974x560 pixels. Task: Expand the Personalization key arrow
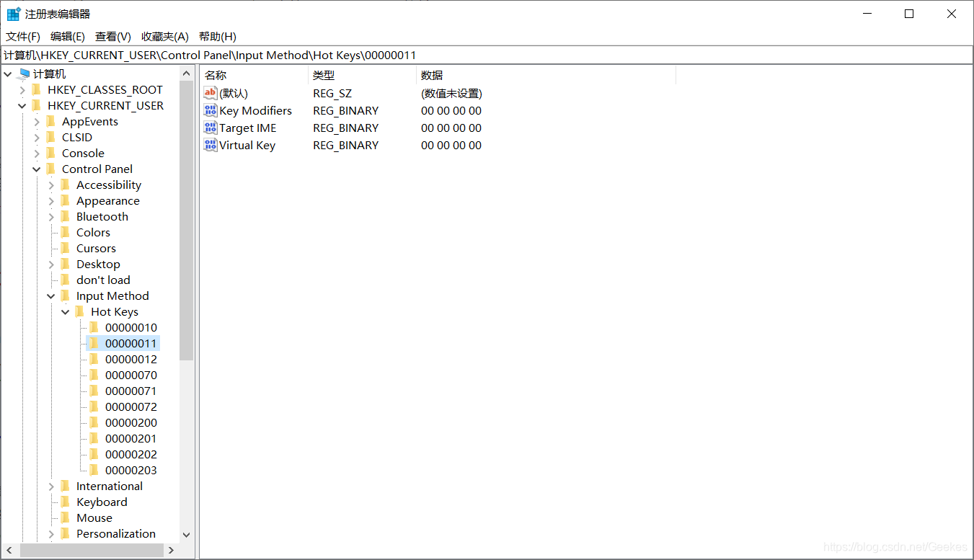pos(51,533)
